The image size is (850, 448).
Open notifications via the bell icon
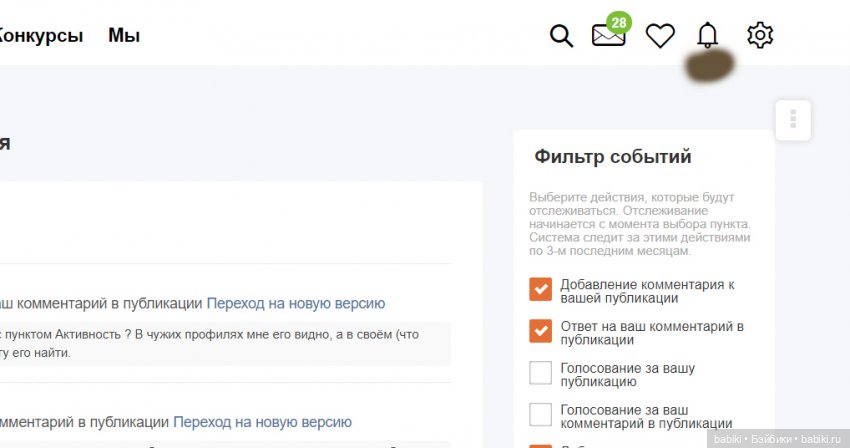pyautogui.click(x=708, y=36)
